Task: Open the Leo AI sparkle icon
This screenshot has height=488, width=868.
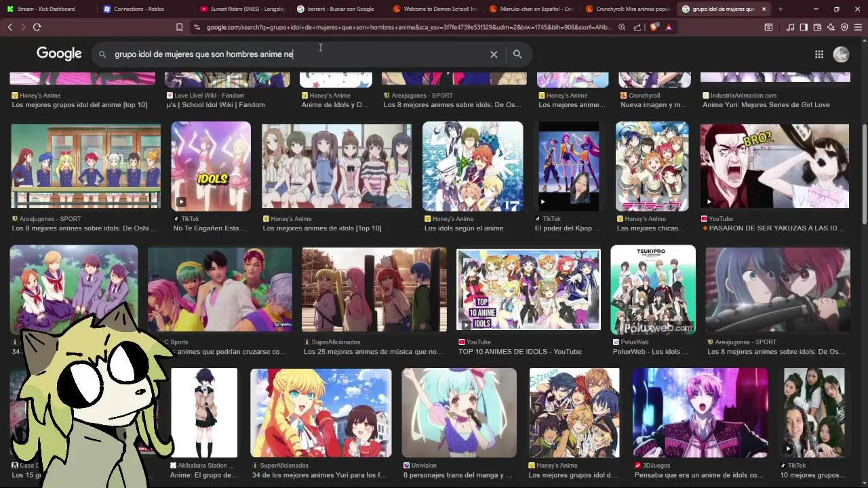Action: click(831, 27)
